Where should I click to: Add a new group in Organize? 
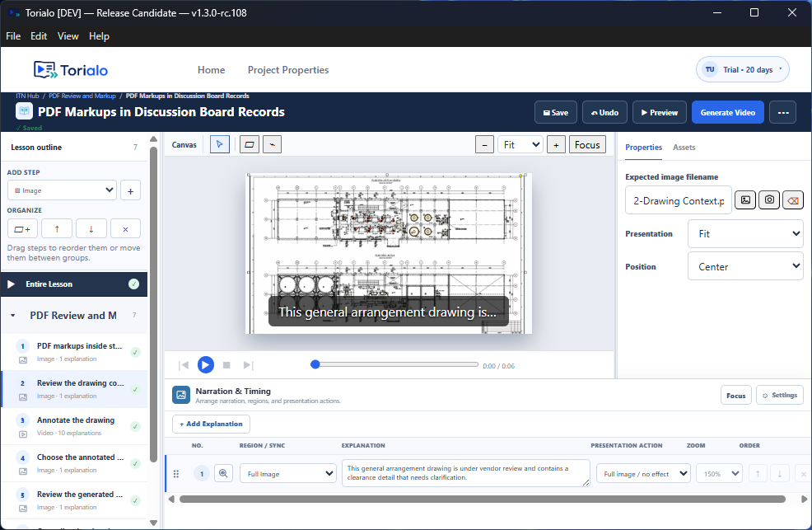[x=22, y=228]
